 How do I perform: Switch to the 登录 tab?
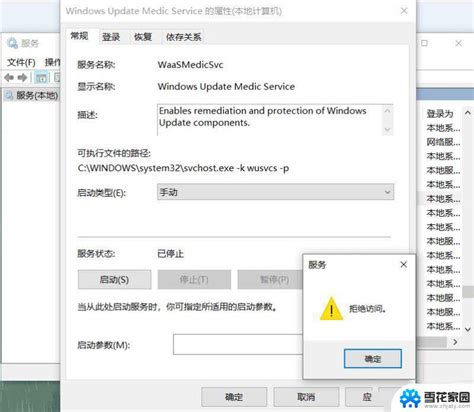pyautogui.click(x=111, y=37)
